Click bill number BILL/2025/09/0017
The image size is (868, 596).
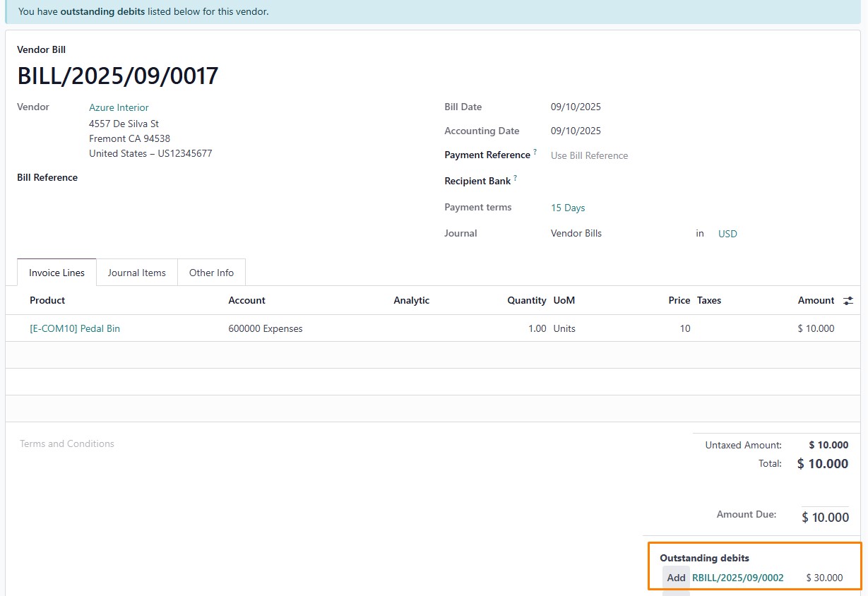click(118, 76)
